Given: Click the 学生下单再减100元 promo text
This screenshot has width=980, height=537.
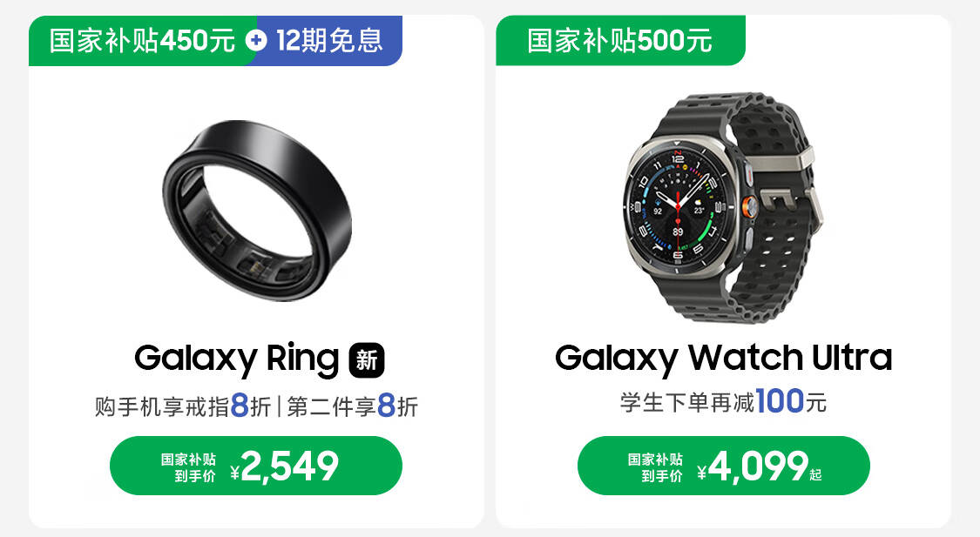Looking at the screenshot, I should (723, 401).
